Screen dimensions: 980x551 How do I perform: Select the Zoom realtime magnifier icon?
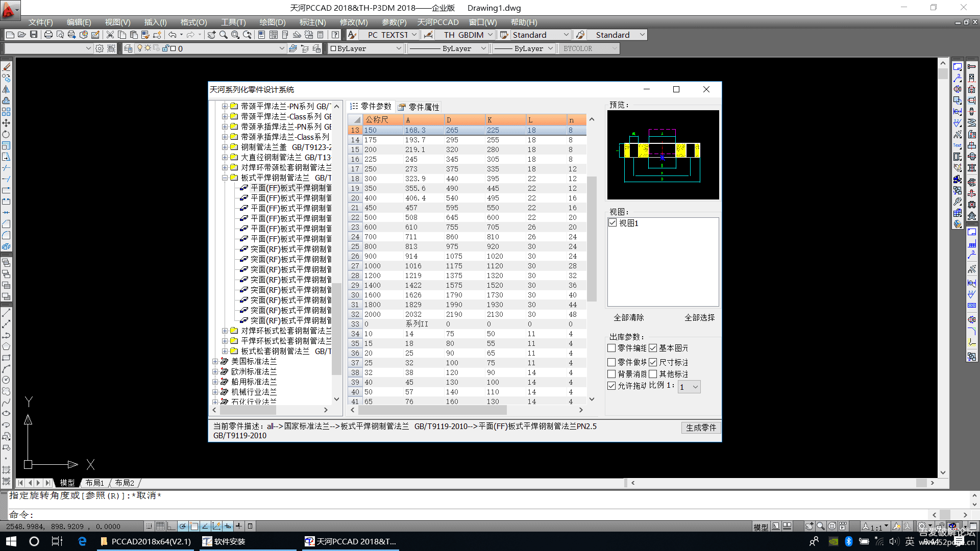click(x=224, y=35)
